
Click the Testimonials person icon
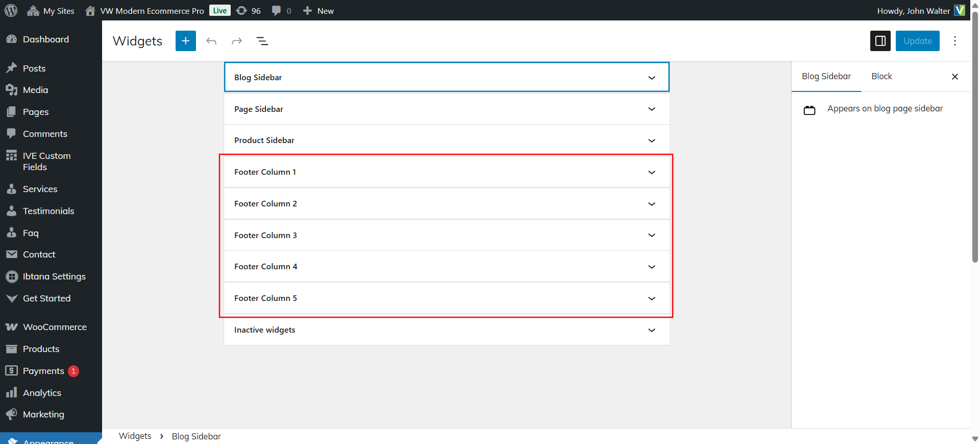click(x=11, y=211)
